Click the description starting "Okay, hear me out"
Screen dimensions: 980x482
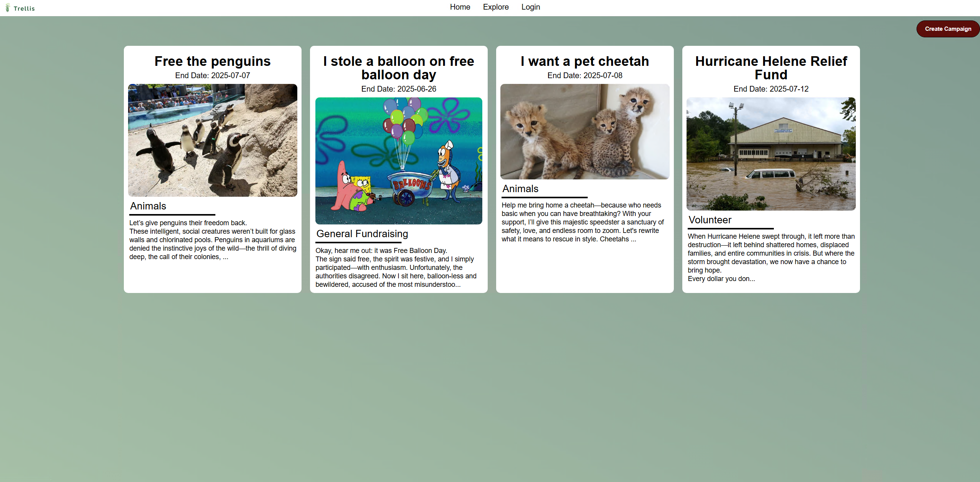[397, 268]
